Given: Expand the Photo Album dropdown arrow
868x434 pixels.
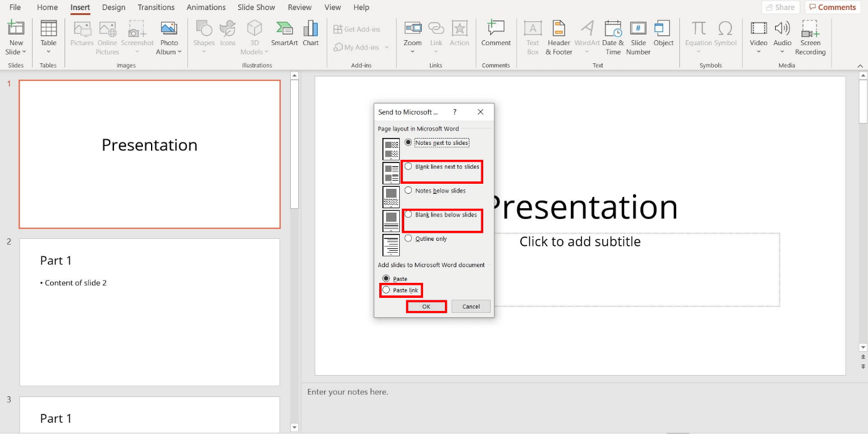Looking at the screenshot, I should tap(179, 52).
